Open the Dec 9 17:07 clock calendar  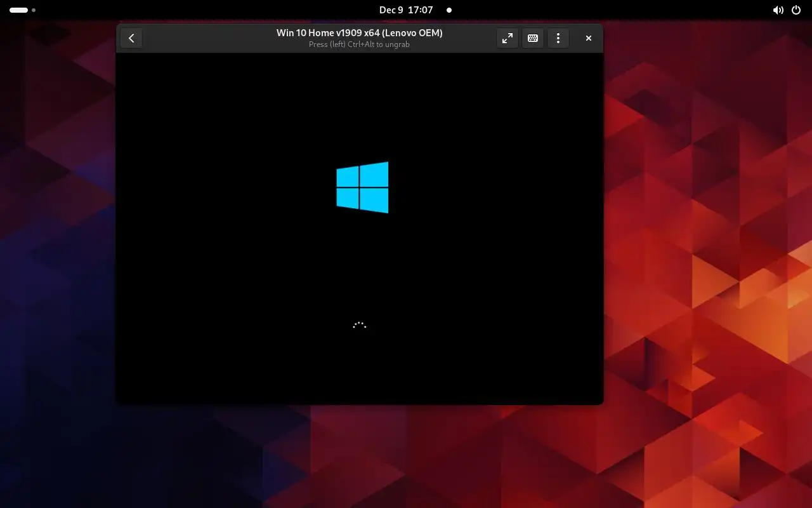406,10
